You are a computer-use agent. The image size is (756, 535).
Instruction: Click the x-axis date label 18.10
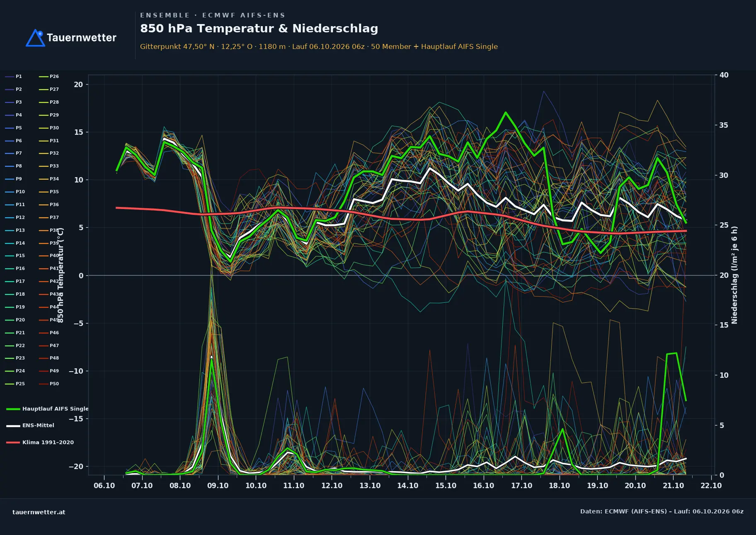tap(560, 486)
